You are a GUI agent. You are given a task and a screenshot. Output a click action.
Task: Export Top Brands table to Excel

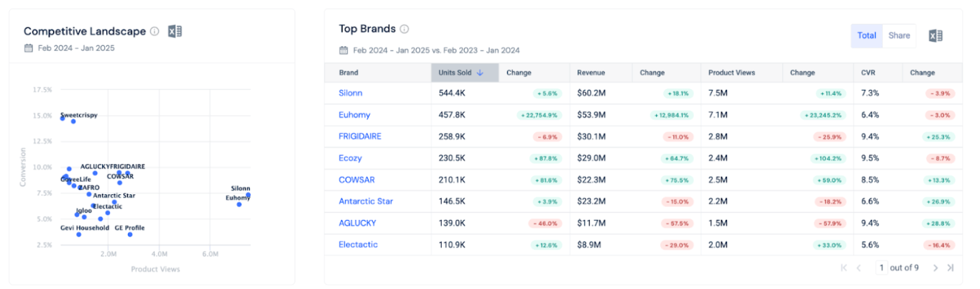click(935, 36)
